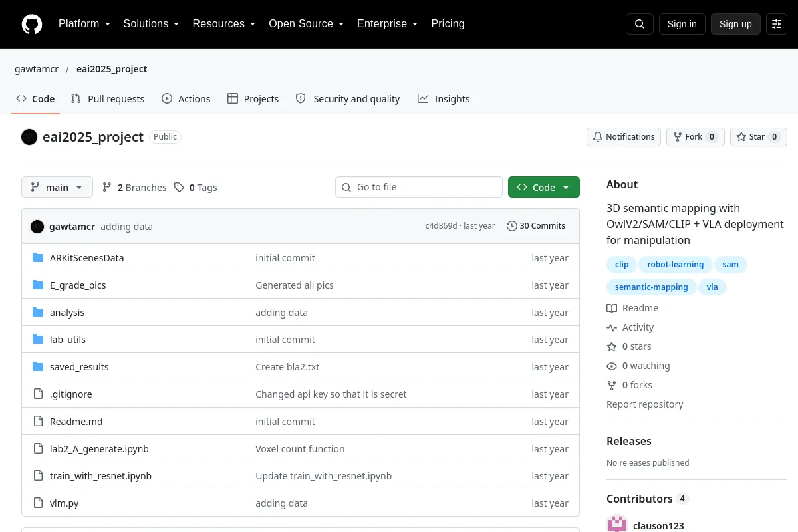
Task: Click the Star button
Action: coord(759,137)
